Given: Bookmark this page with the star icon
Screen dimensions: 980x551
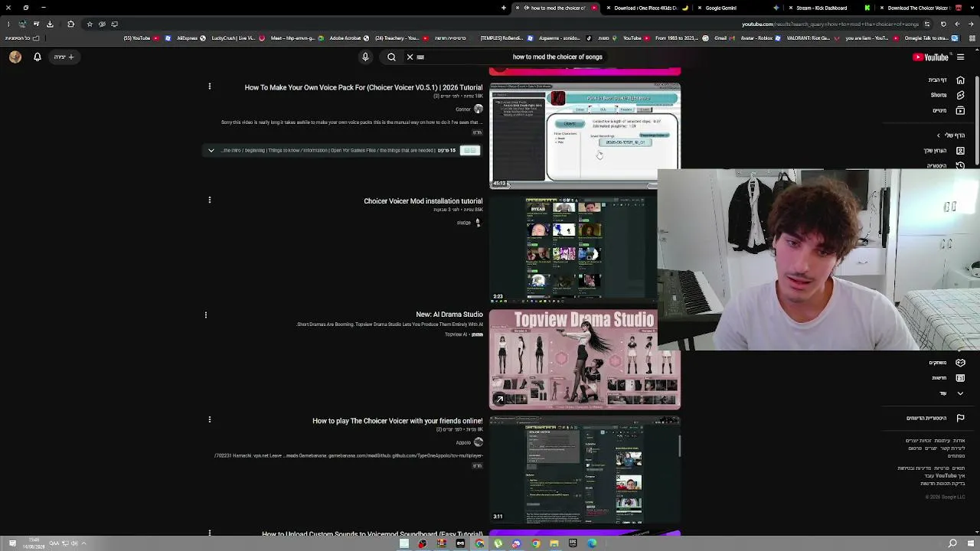Looking at the screenshot, I should 90,24.
